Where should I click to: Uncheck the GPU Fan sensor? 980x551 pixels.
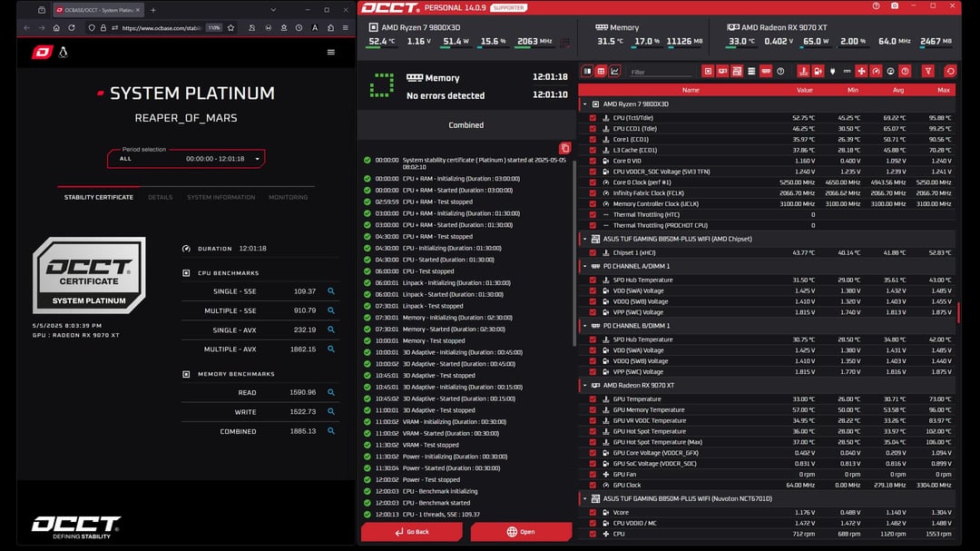tap(593, 475)
